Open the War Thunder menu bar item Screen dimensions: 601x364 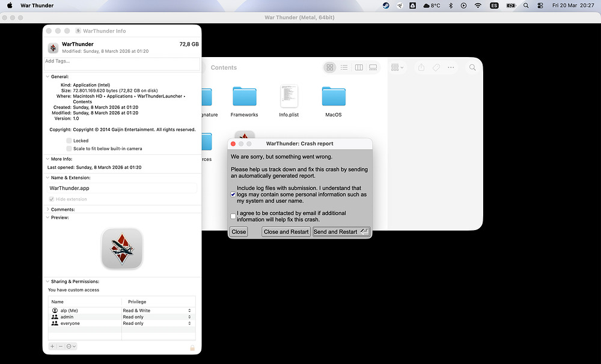37,5
